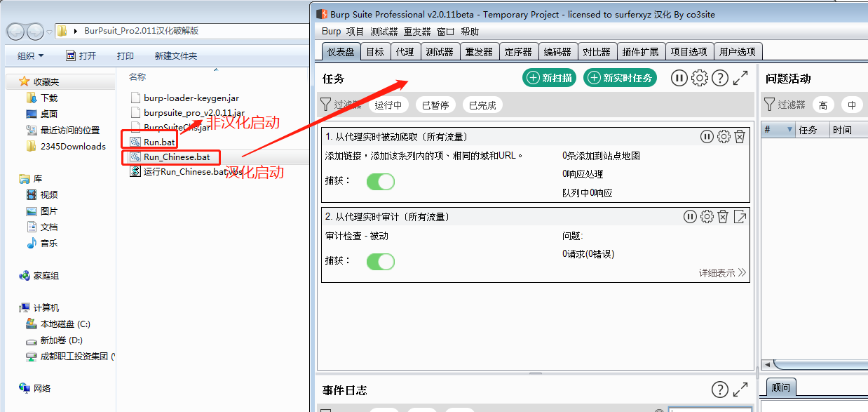Click the 新实时任务 button
The height and width of the screenshot is (412, 868).
621,78
